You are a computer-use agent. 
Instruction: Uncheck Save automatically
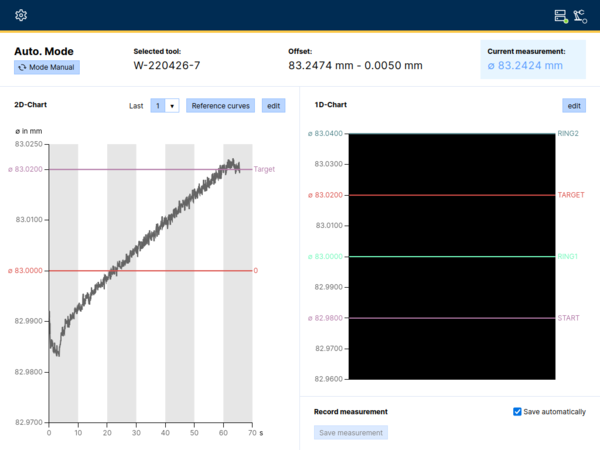(x=517, y=412)
